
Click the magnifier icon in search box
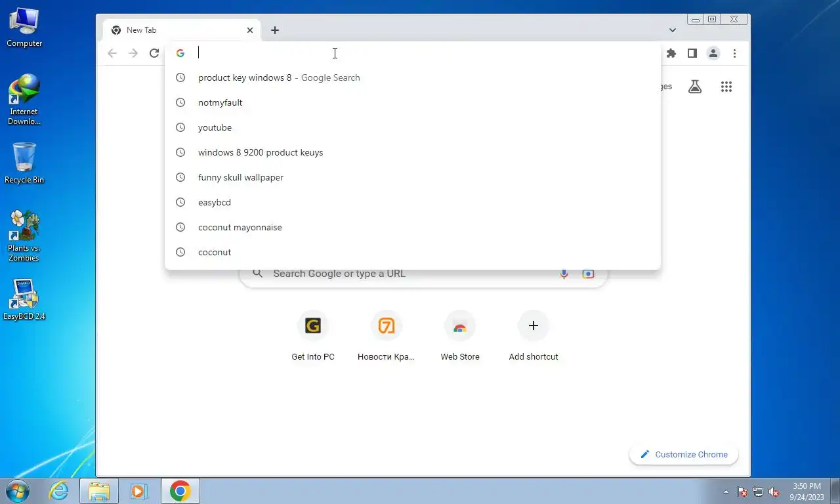[258, 274]
